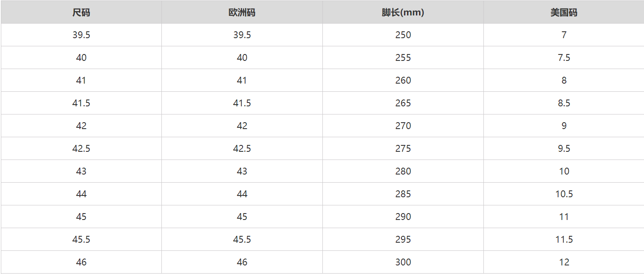Click the 280 foot length cell

click(x=403, y=172)
